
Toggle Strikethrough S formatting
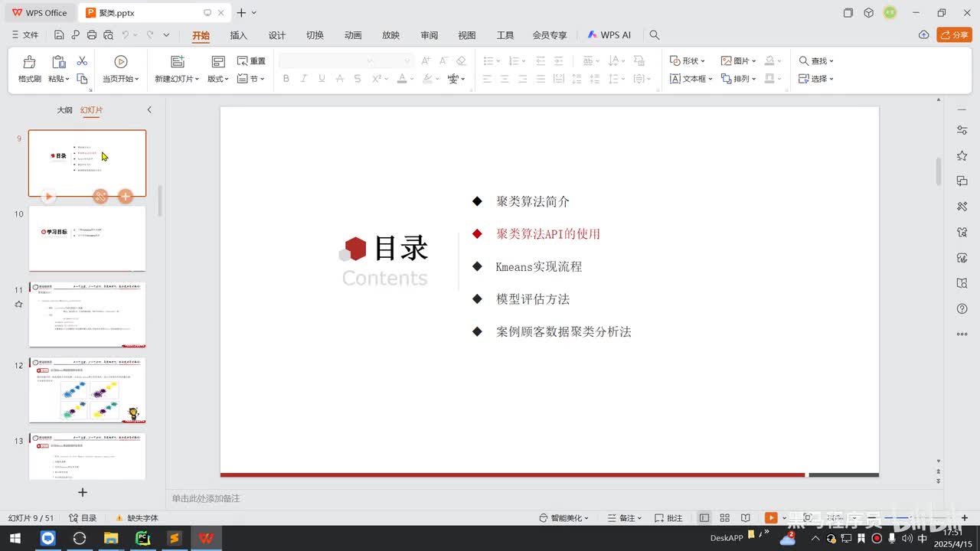pos(358,79)
